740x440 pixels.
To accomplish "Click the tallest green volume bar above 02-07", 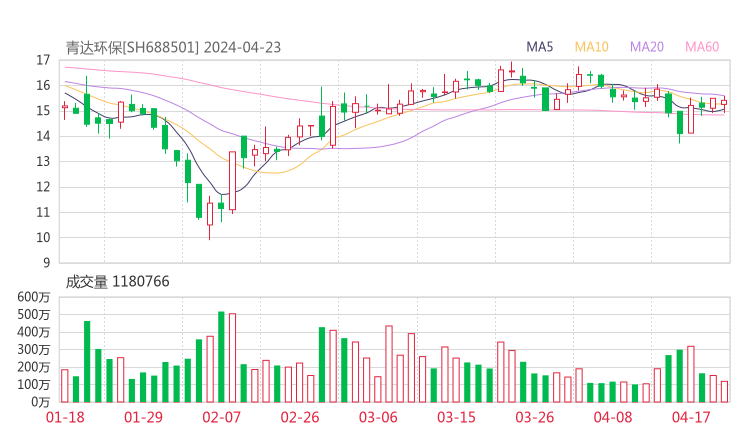I will coord(221,357).
